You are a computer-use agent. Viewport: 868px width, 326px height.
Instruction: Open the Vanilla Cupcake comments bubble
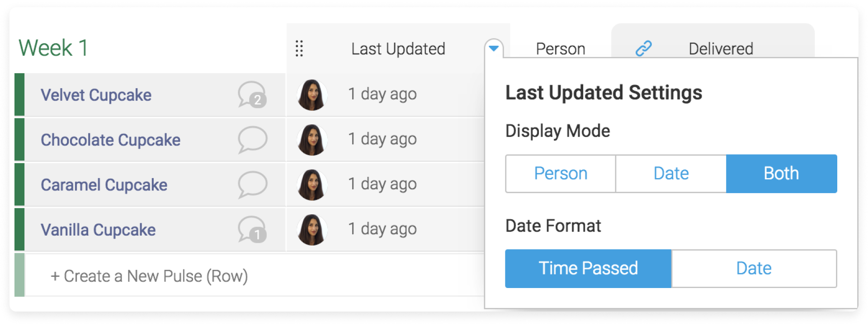click(252, 229)
